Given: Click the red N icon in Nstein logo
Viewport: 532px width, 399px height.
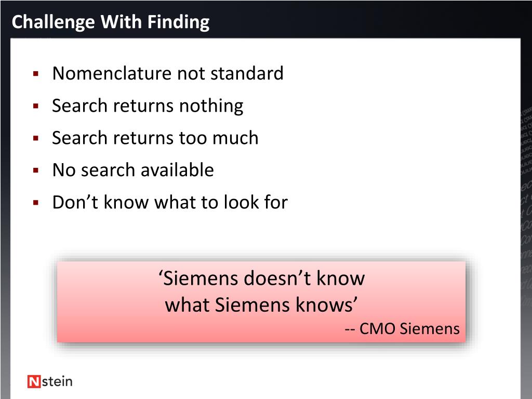Looking at the screenshot, I should click(x=34, y=382).
